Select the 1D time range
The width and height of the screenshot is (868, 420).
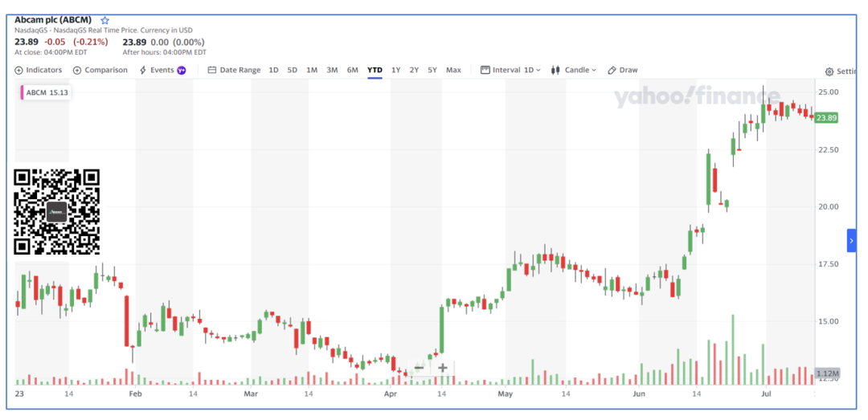[x=273, y=70]
